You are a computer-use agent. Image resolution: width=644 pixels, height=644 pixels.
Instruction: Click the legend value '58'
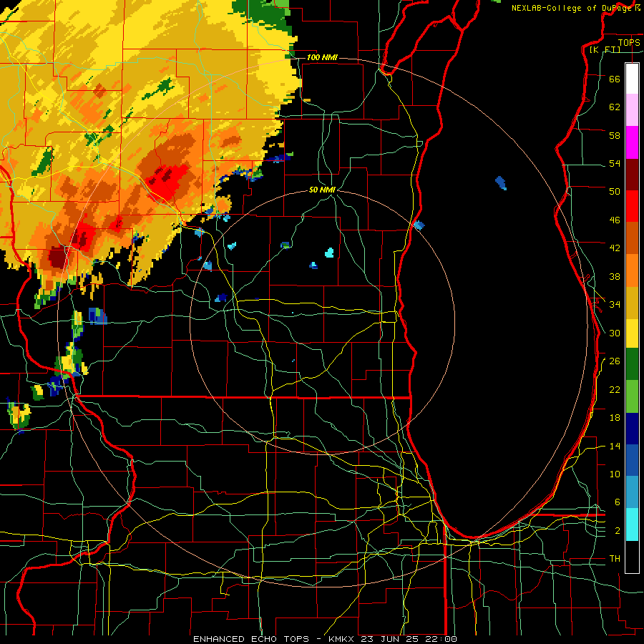[x=615, y=135]
